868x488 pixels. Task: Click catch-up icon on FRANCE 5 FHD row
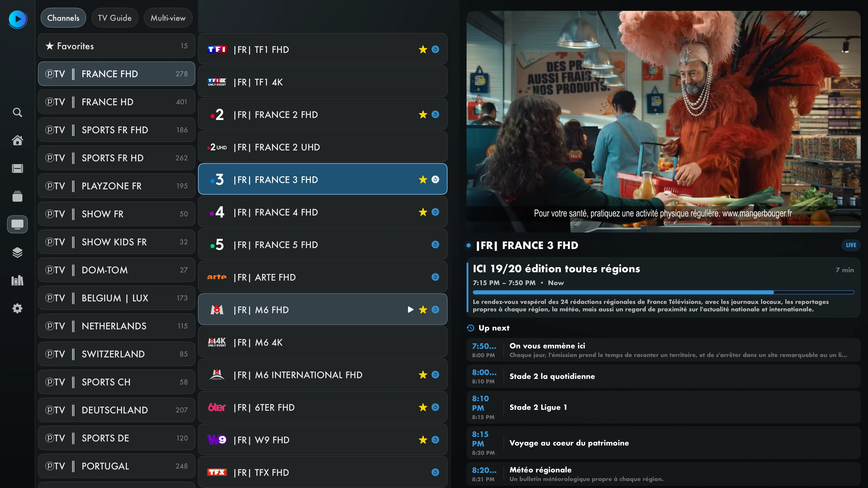[x=435, y=244]
